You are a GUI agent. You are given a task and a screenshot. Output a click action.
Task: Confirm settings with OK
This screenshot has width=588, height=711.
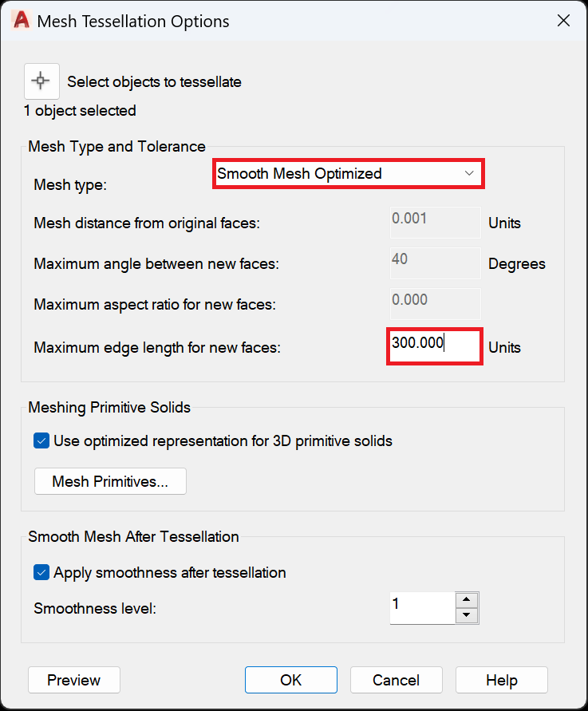click(290, 680)
